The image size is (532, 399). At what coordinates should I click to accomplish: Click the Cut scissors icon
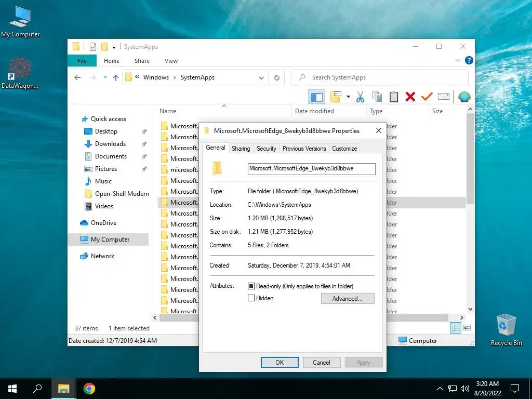pyautogui.click(x=360, y=97)
